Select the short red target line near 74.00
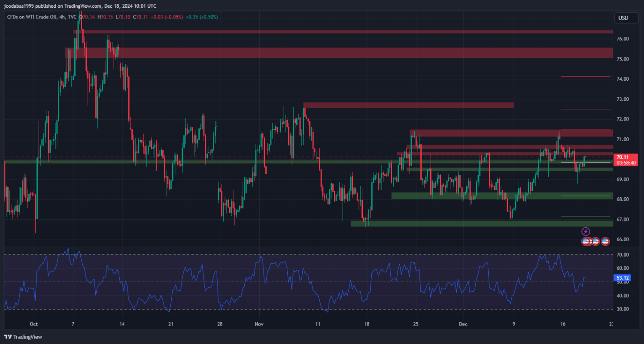The image size is (644, 344). (586, 76)
